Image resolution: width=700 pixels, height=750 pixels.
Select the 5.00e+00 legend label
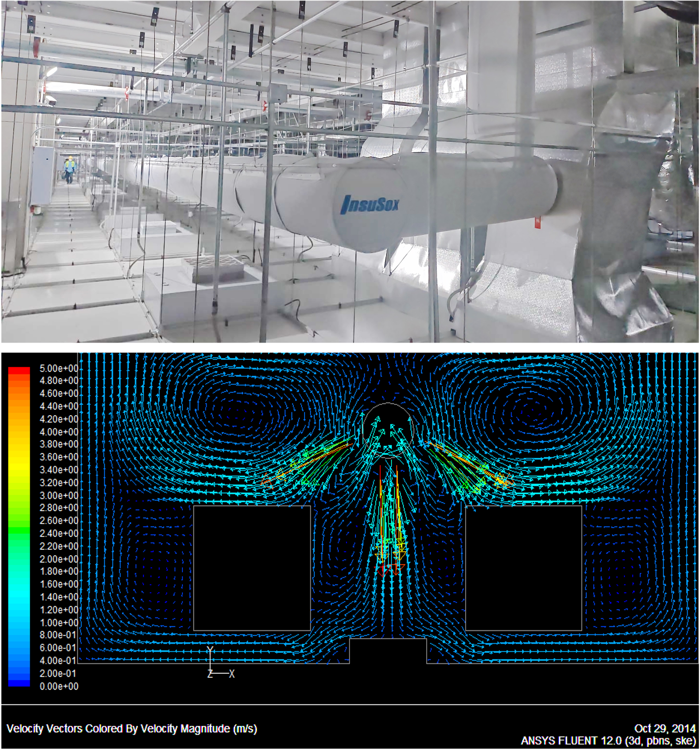[x=58, y=369]
